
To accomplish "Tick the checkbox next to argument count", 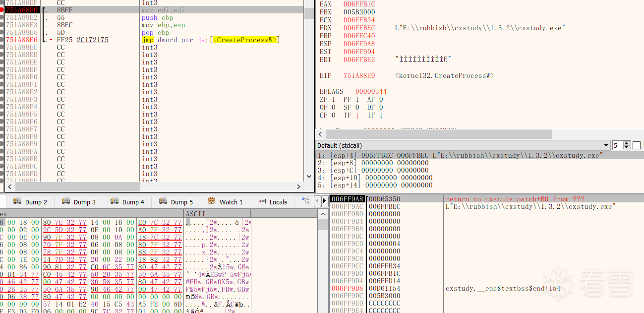I will pos(637,145).
